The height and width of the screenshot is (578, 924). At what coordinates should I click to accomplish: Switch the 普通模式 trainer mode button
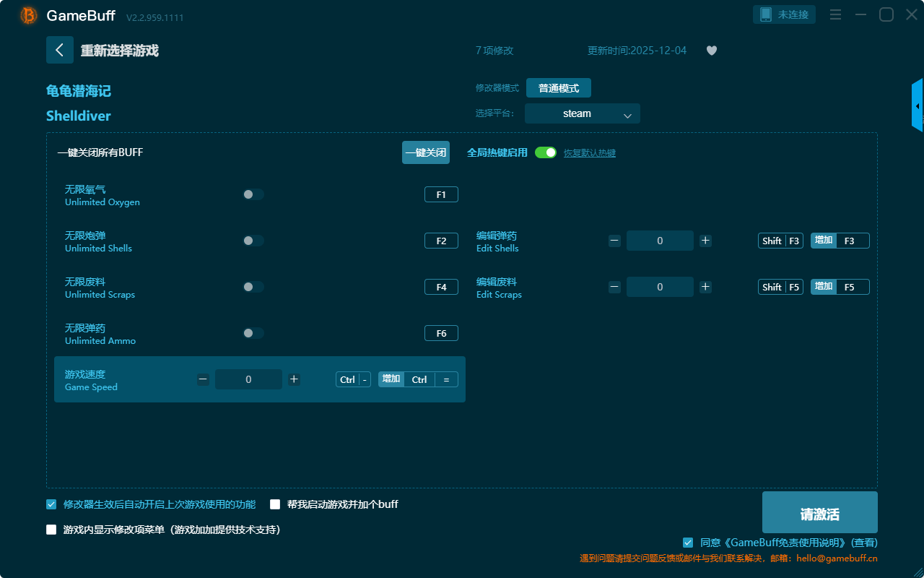(x=558, y=88)
